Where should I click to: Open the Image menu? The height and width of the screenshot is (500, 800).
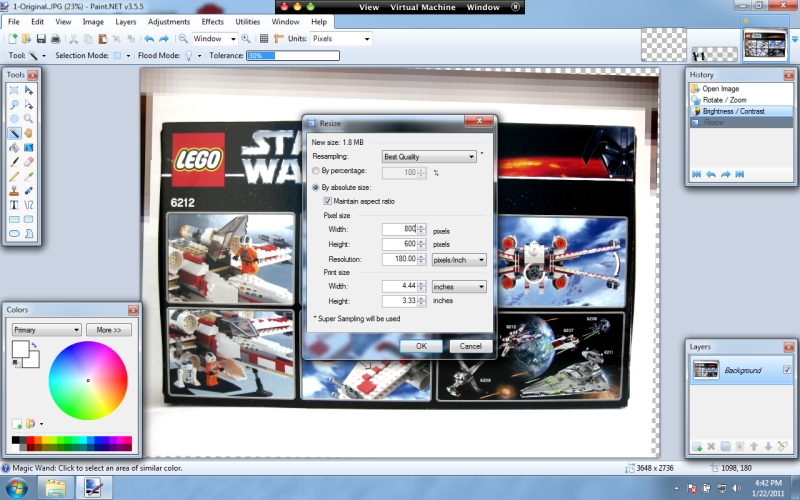(93, 22)
